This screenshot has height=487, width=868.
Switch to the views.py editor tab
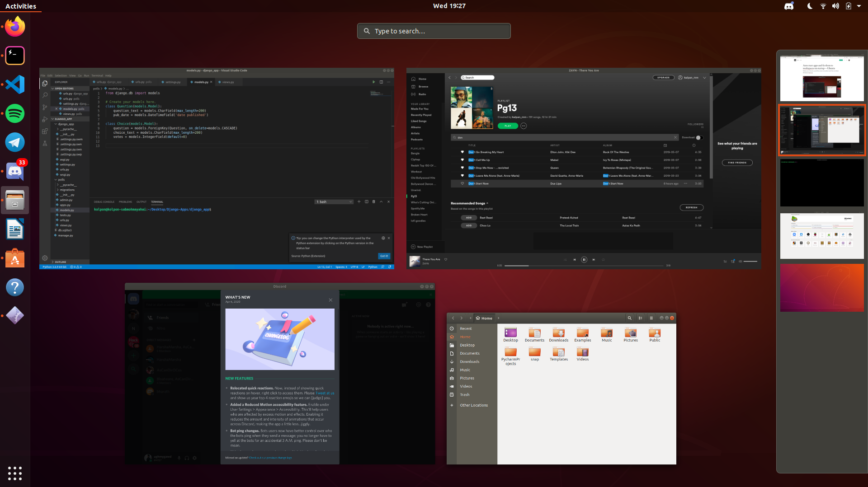click(228, 82)
